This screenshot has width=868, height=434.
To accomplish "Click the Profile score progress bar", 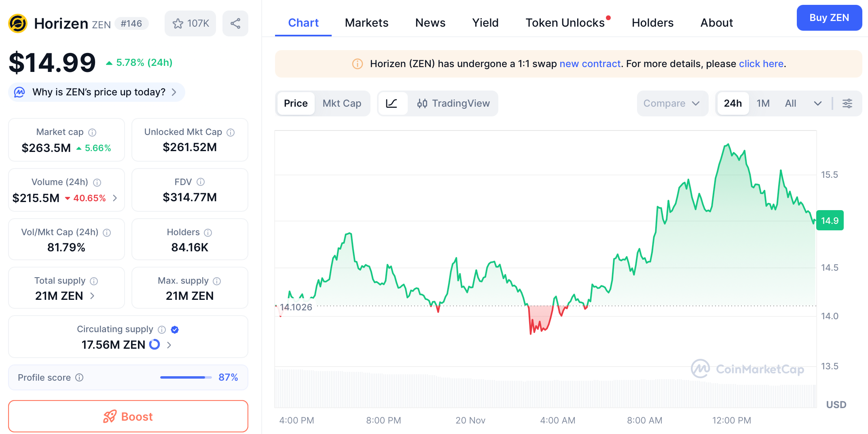I will (x=185, y=377).
